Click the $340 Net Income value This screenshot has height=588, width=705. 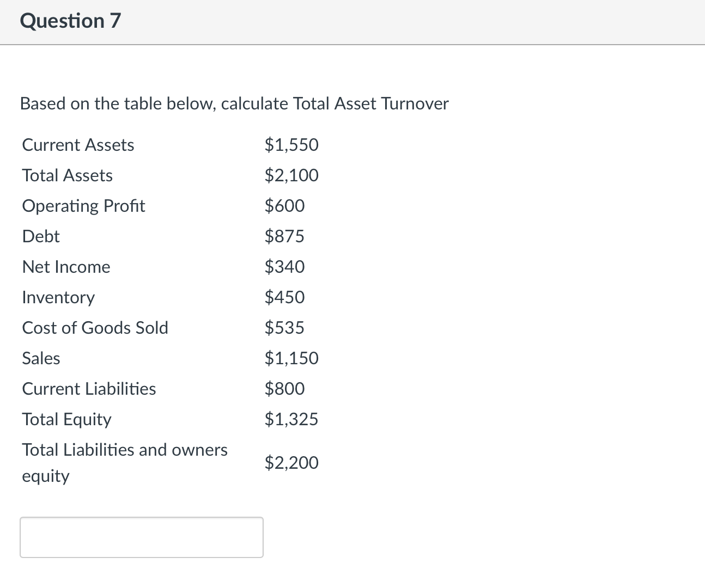pyautogui.click(x=284, y=267)
